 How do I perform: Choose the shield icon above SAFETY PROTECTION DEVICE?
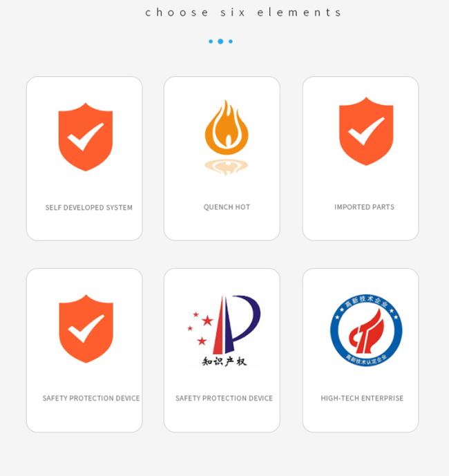pyautogui.click(x=86, y=329)
